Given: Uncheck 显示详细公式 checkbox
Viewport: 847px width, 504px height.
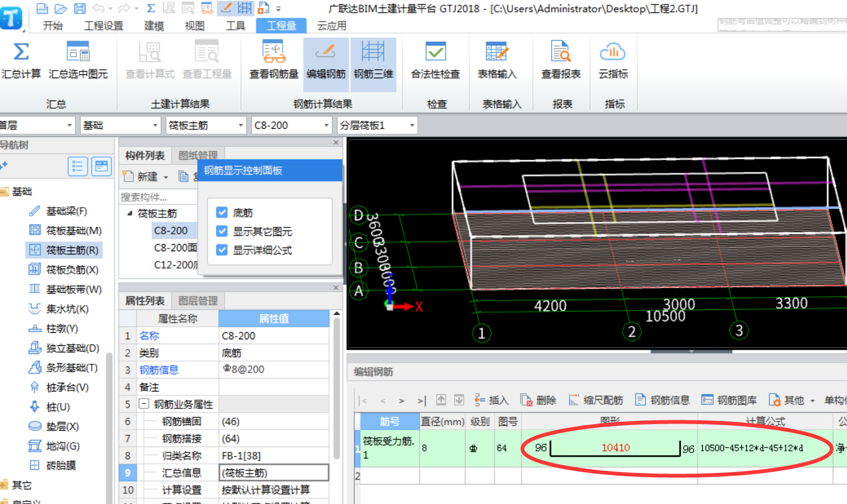Looking at the screenshot, I should click(x=222, y=250).
